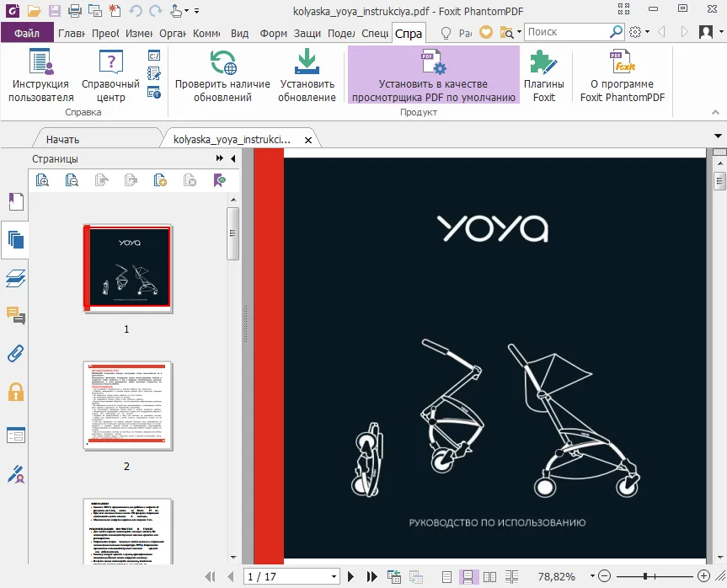Click Установить обновление

[307, 76]
